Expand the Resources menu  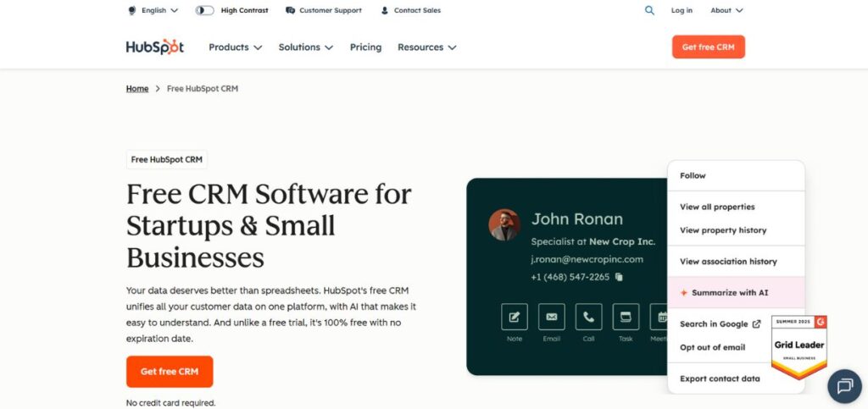(427, 47)
